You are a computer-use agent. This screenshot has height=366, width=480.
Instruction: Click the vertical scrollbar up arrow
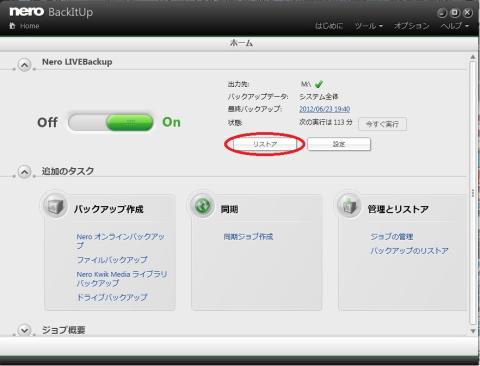pyautogui.click(x=473, y=57)
